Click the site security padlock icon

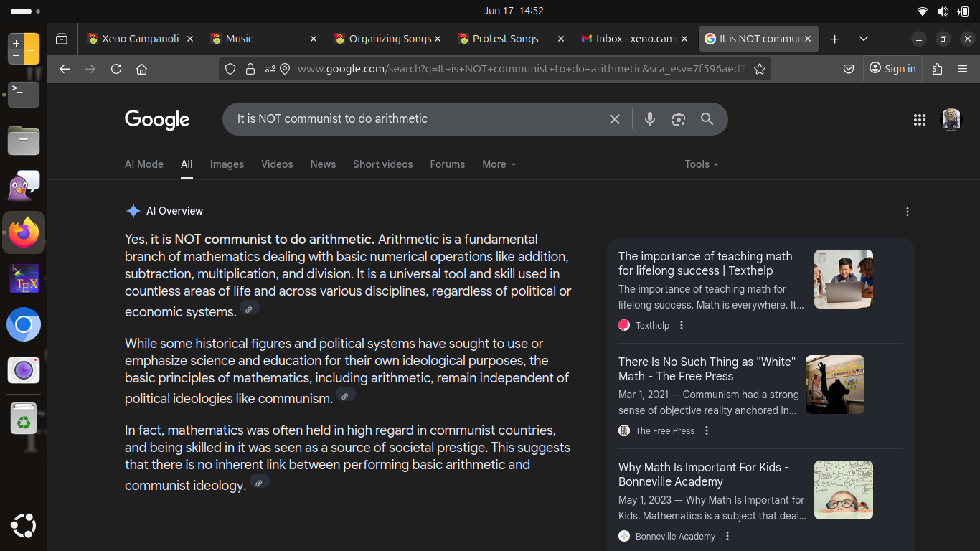[x=250, y=69]
